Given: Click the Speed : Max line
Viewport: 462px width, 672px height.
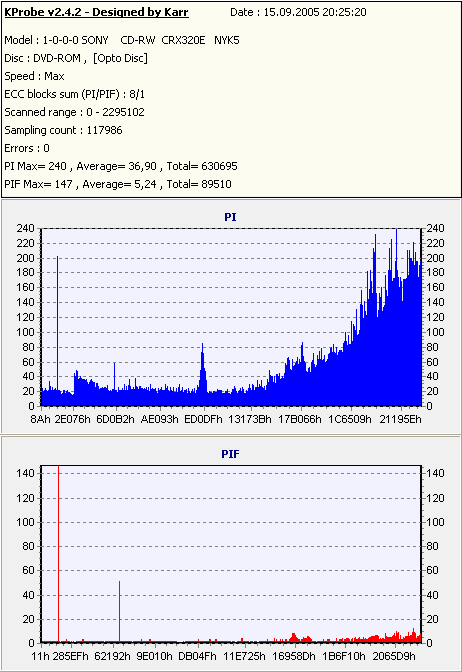Looking at the screenshot, I should coord(34,76).
